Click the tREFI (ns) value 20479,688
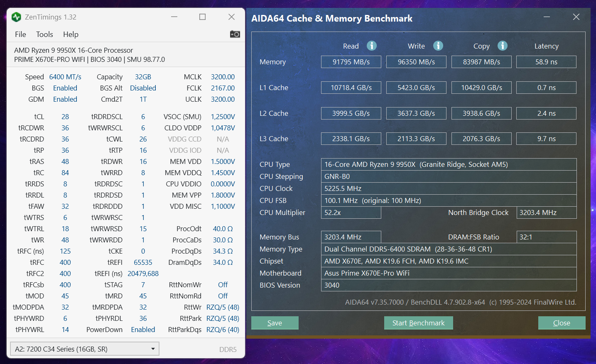 pyautogui.click(x=143, y=274)
